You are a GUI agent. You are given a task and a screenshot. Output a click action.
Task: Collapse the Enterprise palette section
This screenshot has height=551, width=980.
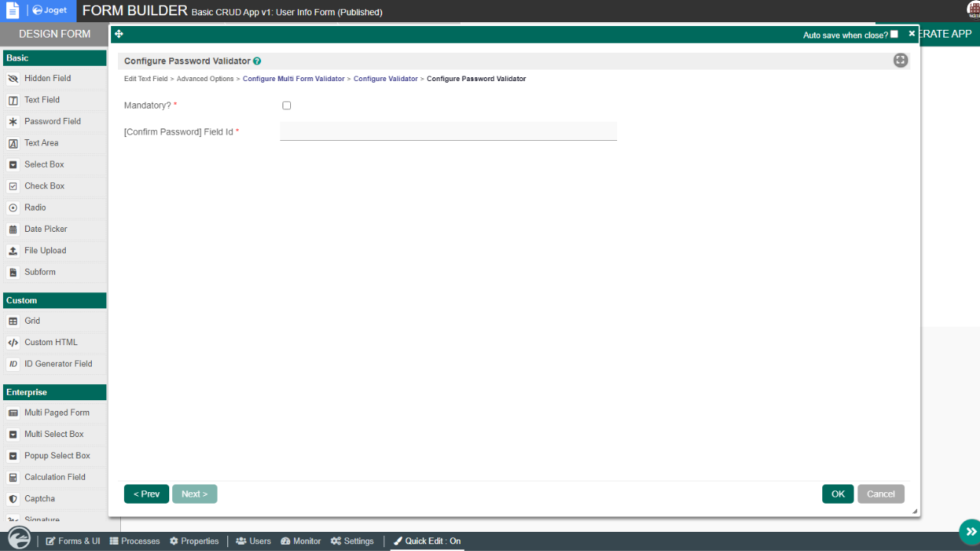(x=54, y=393)
